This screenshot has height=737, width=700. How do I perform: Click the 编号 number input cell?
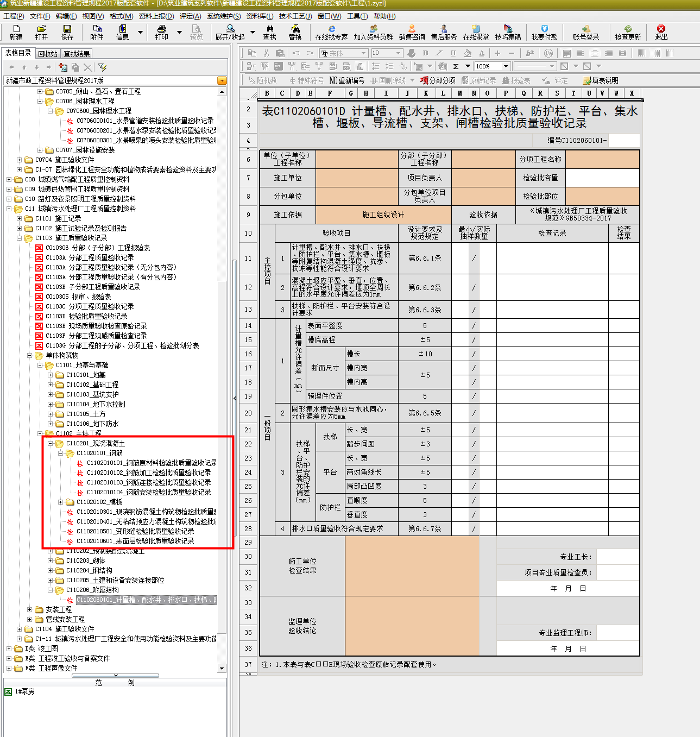coord(623,140)
